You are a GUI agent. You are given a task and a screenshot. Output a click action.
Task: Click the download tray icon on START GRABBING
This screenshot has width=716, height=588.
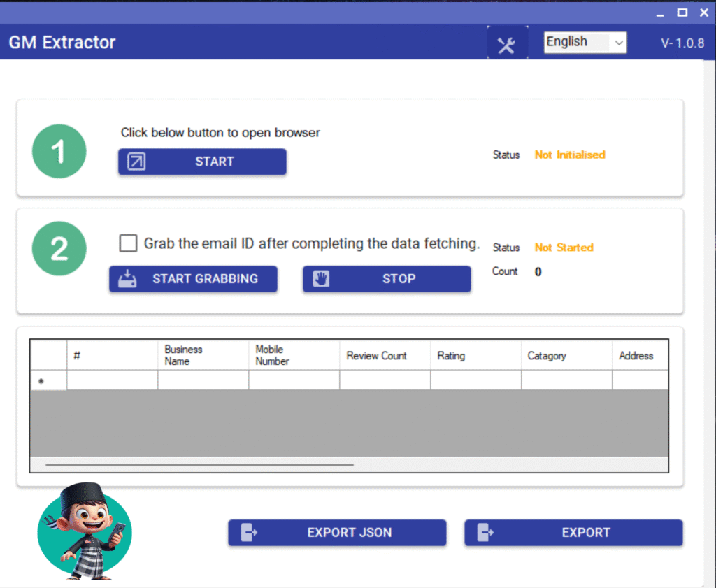[127, 278]
